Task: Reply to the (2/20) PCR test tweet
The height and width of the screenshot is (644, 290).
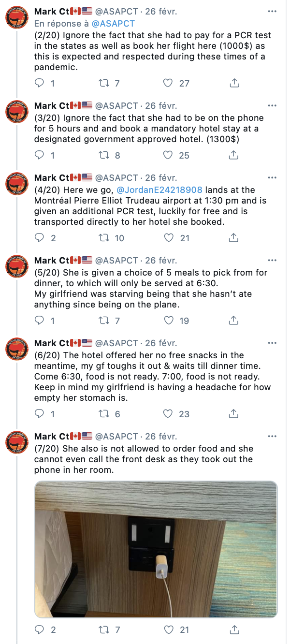Action: pos(40,83)
